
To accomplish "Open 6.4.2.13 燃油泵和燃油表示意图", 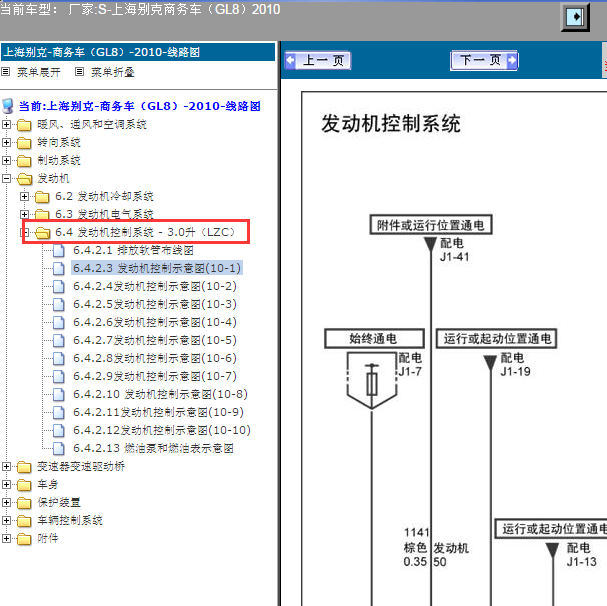I will click(153, 448).
